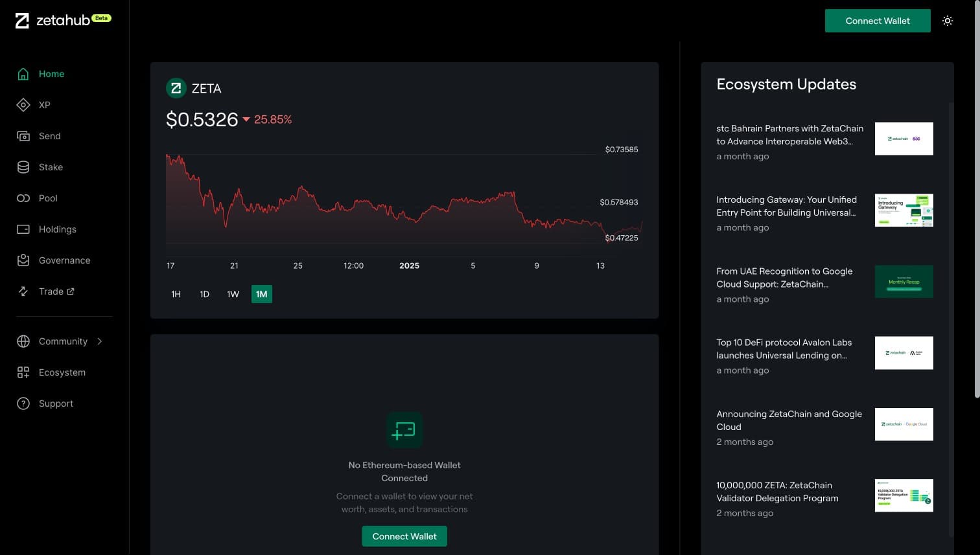Click the $0.47225 chart label

click(622, 238)
